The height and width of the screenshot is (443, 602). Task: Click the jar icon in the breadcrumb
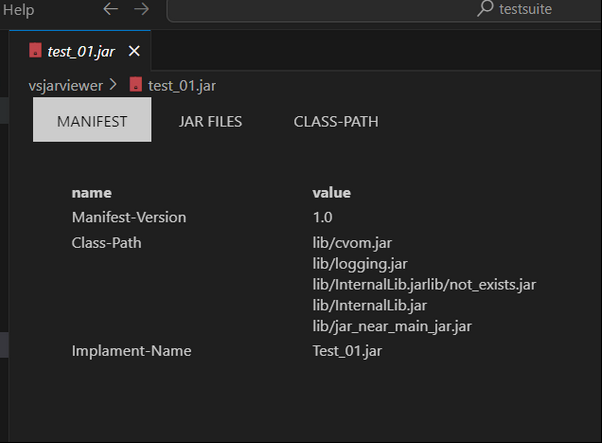[136, 85]
